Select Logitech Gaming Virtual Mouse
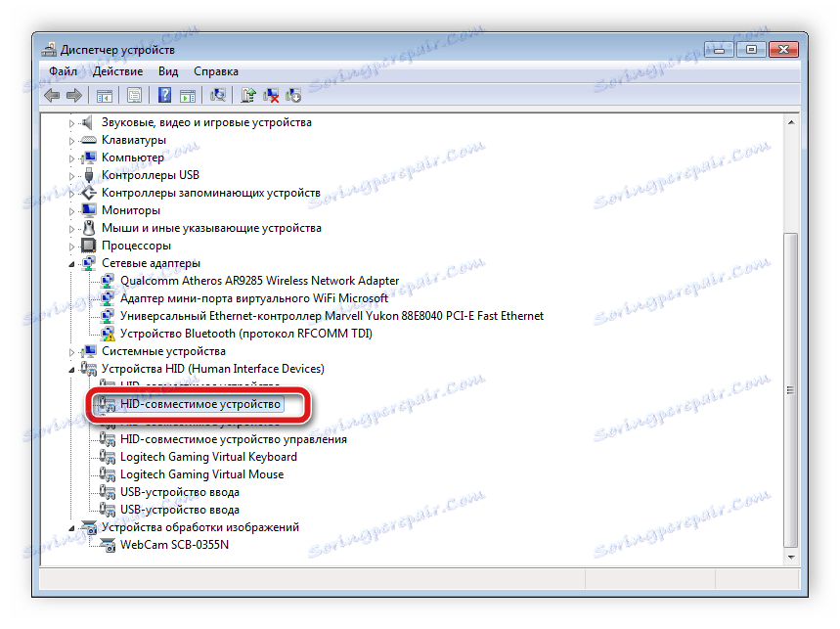The image size is (840, 629). coord(202,474)
